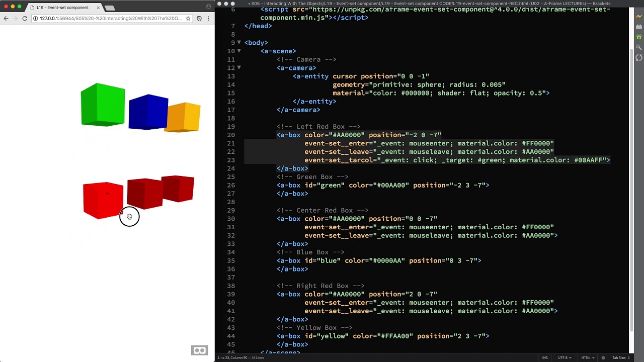Click id="yellow" on line 44
644x362 pixels.
326,336
